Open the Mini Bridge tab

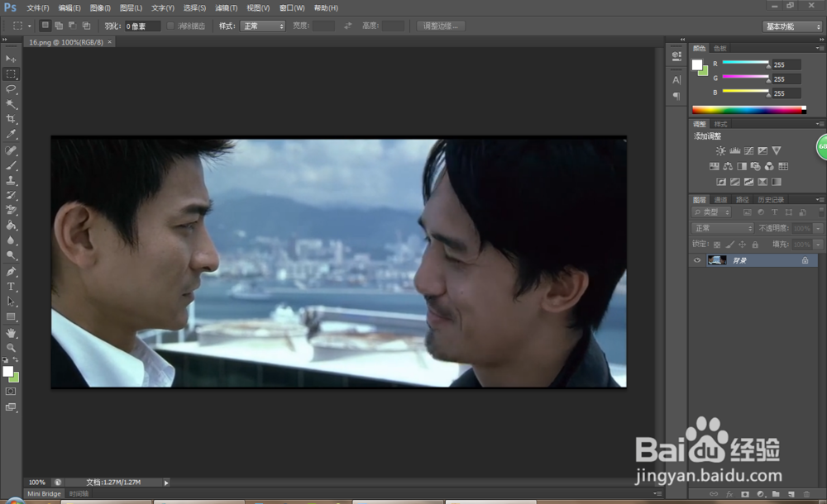point(44,494)
